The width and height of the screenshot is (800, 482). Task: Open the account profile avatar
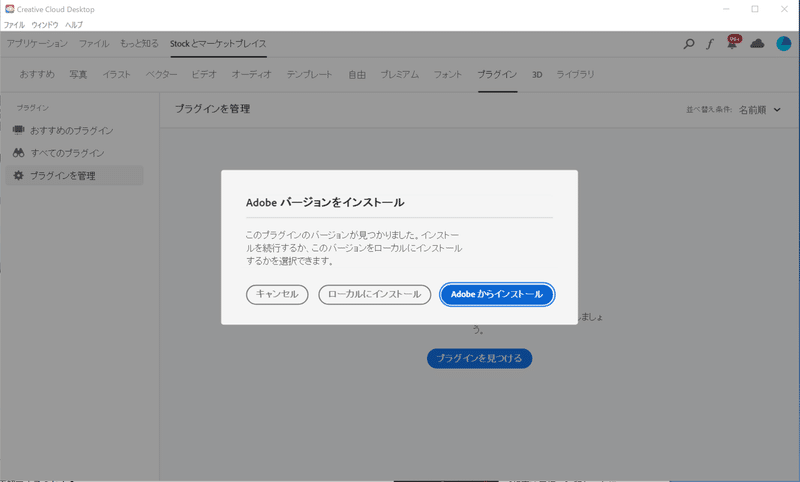click(783, 43)
